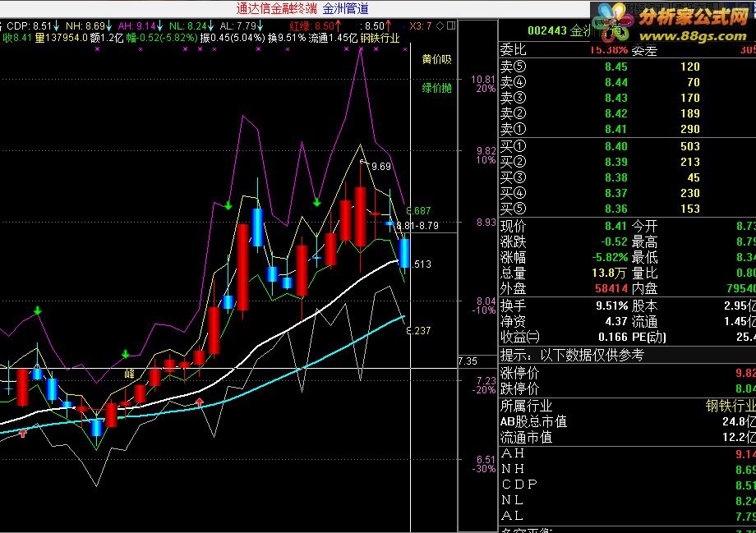Click the C D P row in pivot levels list

click(627, 485)
